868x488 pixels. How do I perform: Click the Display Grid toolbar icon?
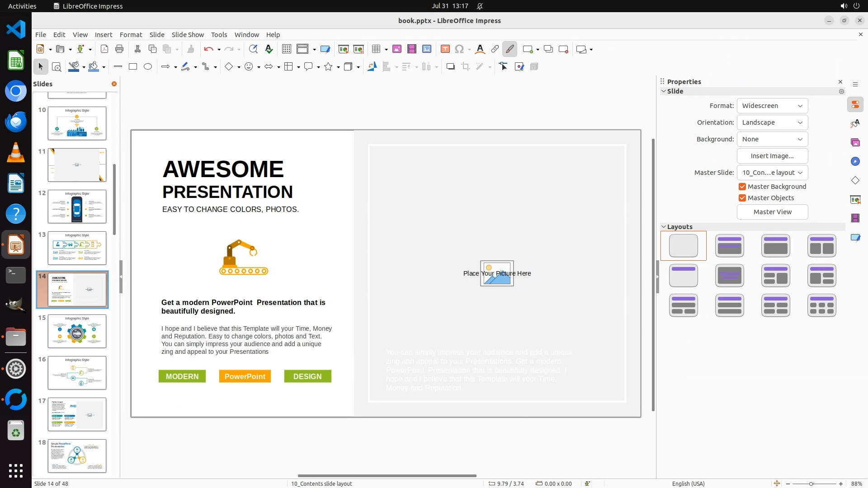pyautogui.click(x=286, y=49)
